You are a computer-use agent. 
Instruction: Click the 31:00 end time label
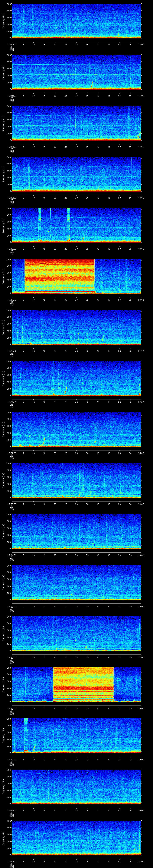coord(141,861)
